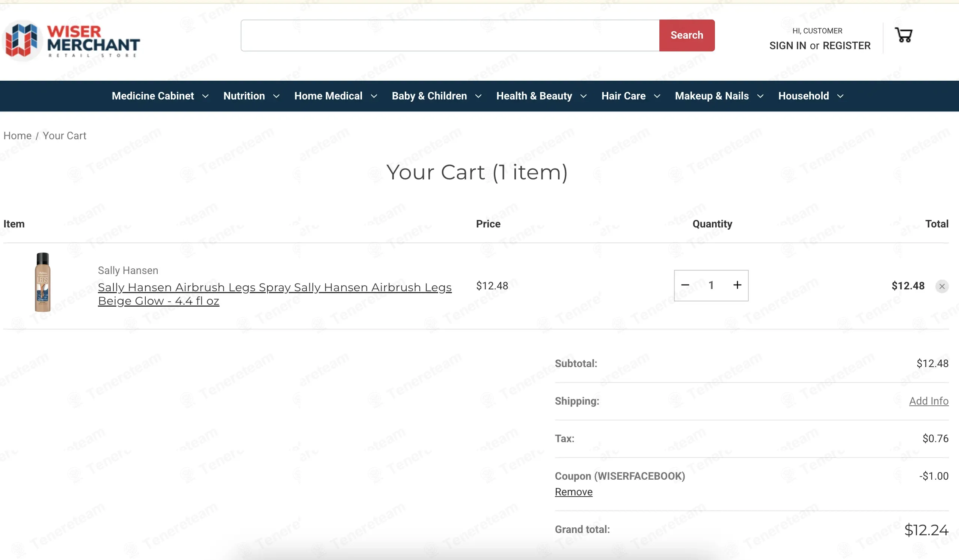
Task: Click the HI, CUSTOMER greeting text
Action: [x=817, y=31]
